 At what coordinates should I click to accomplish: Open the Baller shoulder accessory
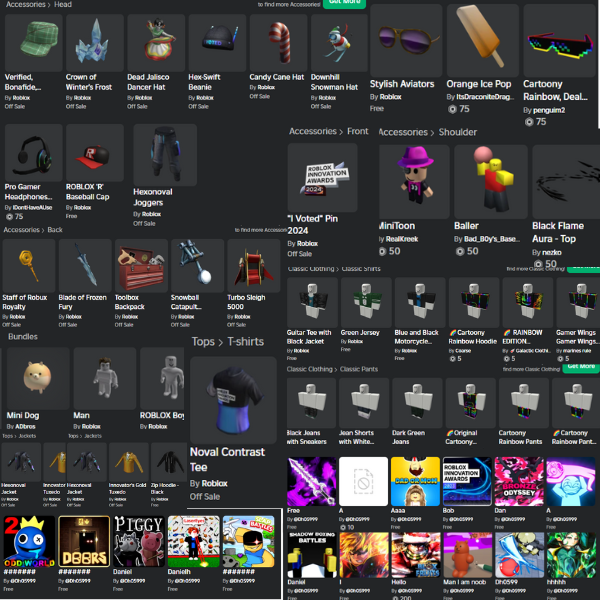tap(491, 182)
